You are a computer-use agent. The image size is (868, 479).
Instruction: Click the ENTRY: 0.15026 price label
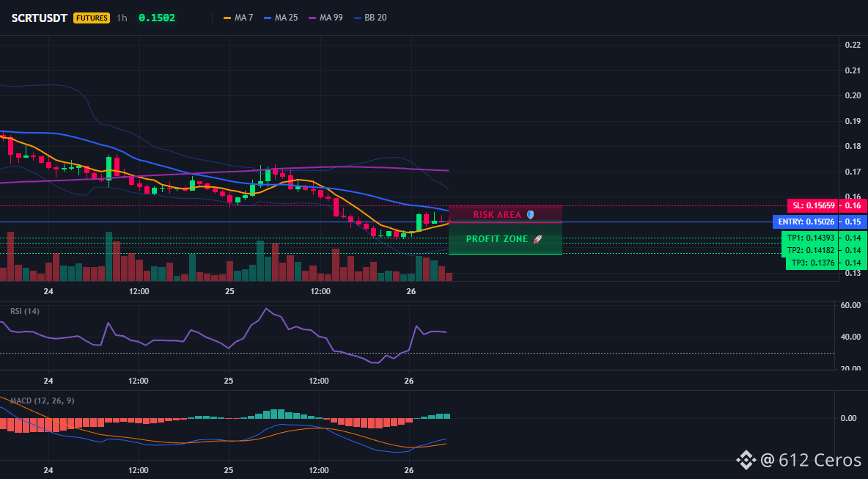point(806,222)
